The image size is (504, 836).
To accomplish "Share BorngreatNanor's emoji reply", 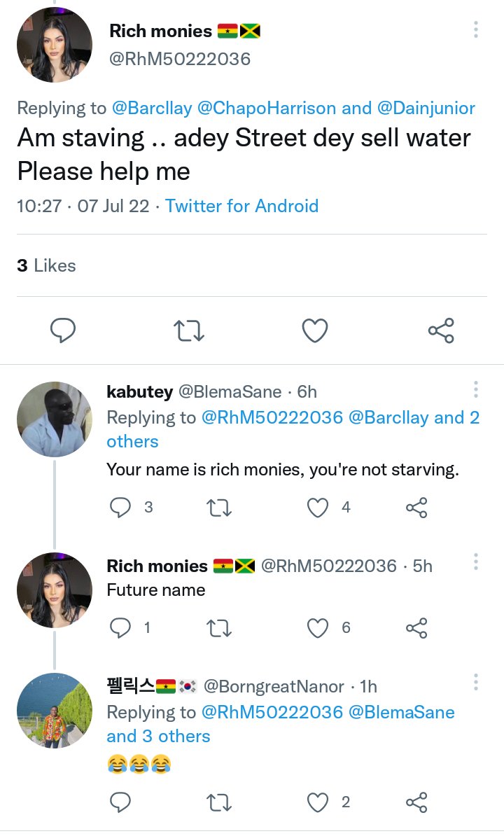I will [416, 802].
